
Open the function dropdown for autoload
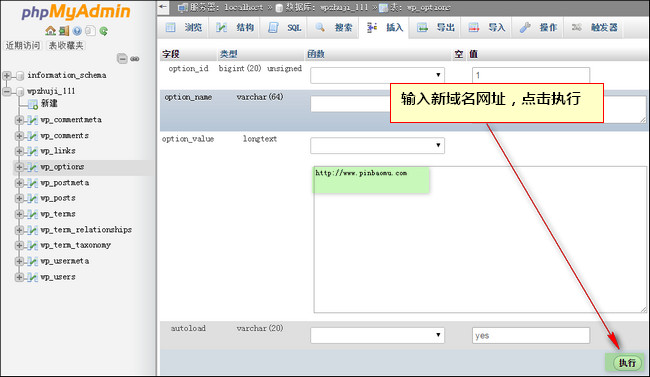pyautogui.click(x=377, y=335)
